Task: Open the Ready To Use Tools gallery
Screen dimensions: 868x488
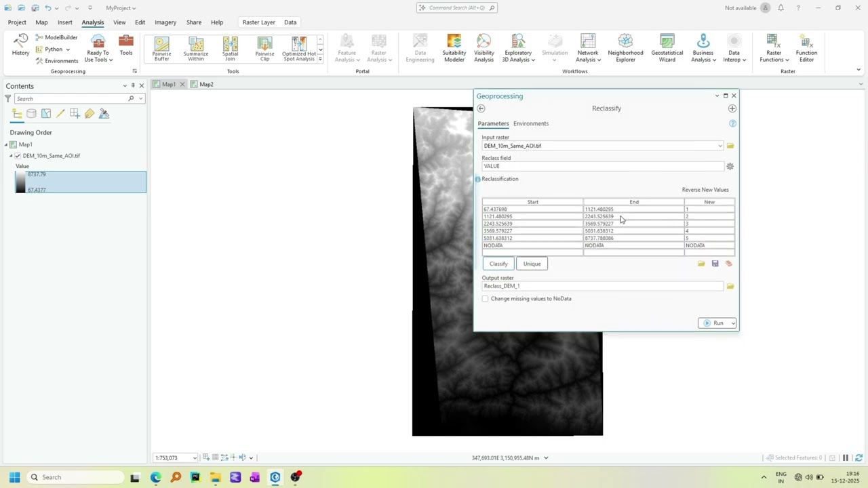Action: click(98, 49)
